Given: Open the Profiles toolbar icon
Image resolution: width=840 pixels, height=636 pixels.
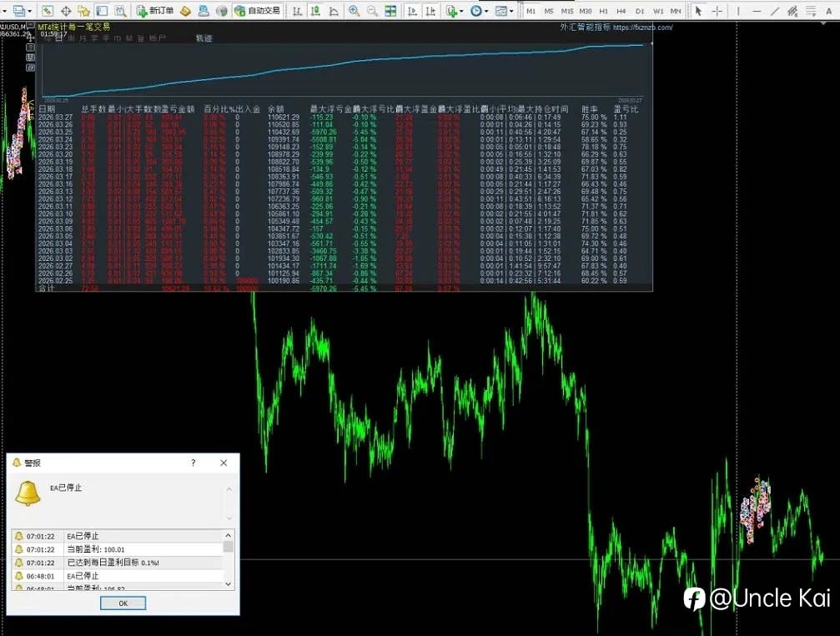Looking at the screenshot, I should 19,11.
